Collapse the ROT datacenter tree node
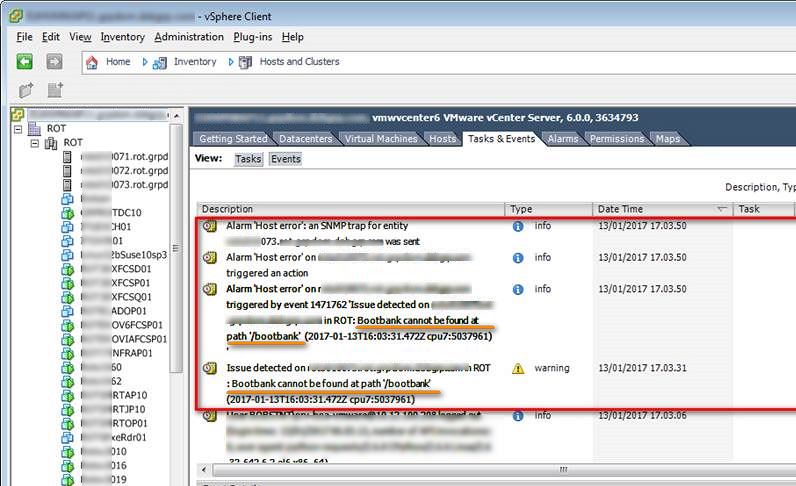 [x=18, y=129]
